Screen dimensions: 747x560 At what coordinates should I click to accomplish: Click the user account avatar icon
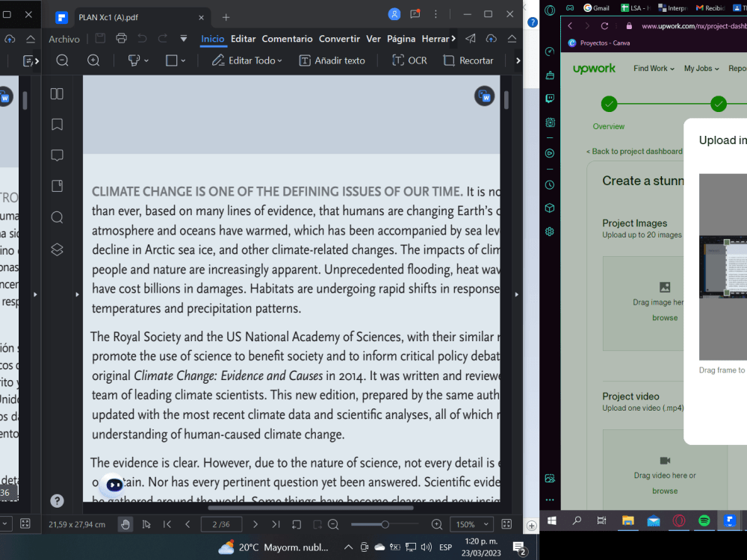394,14
